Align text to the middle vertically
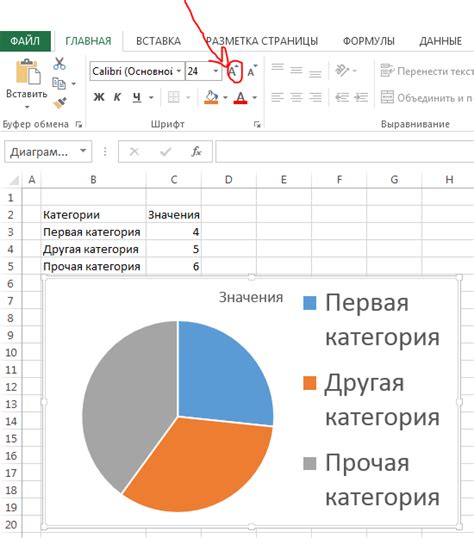 296,71
